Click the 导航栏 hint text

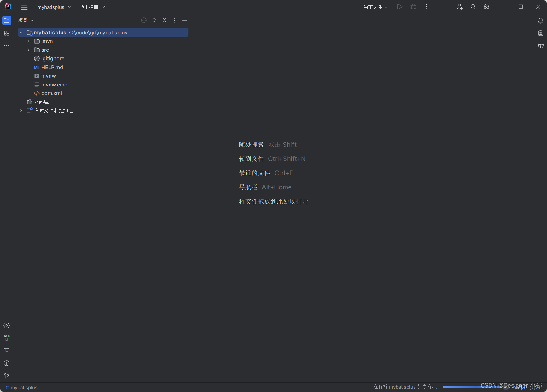(248, 187)
